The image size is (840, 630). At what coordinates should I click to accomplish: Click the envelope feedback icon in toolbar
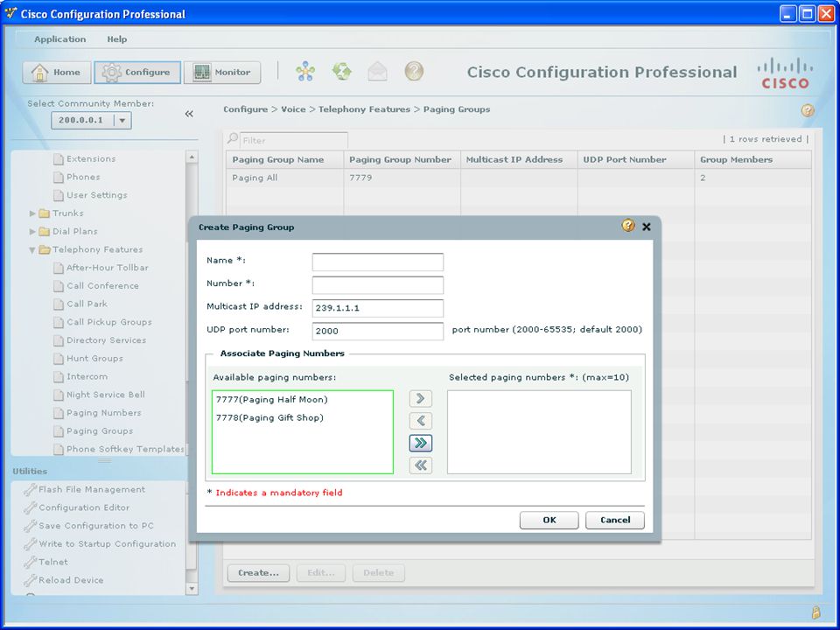point(378,71)
